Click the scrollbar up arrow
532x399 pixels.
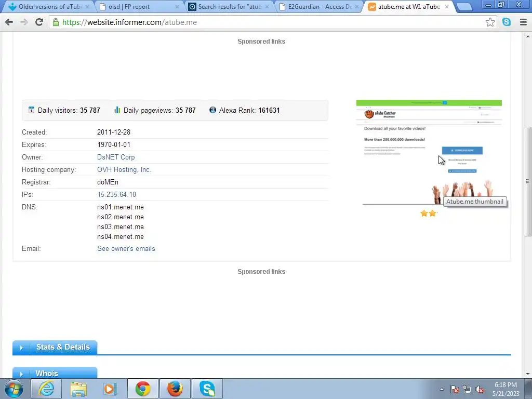527,36
